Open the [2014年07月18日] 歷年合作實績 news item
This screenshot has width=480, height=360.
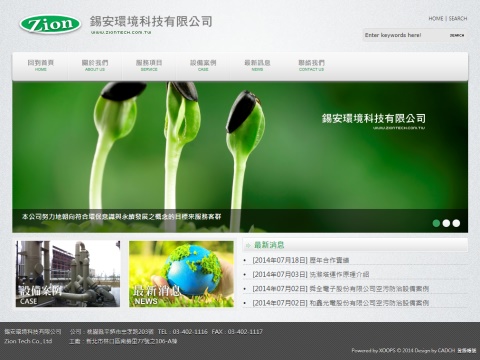click(301, 260)
